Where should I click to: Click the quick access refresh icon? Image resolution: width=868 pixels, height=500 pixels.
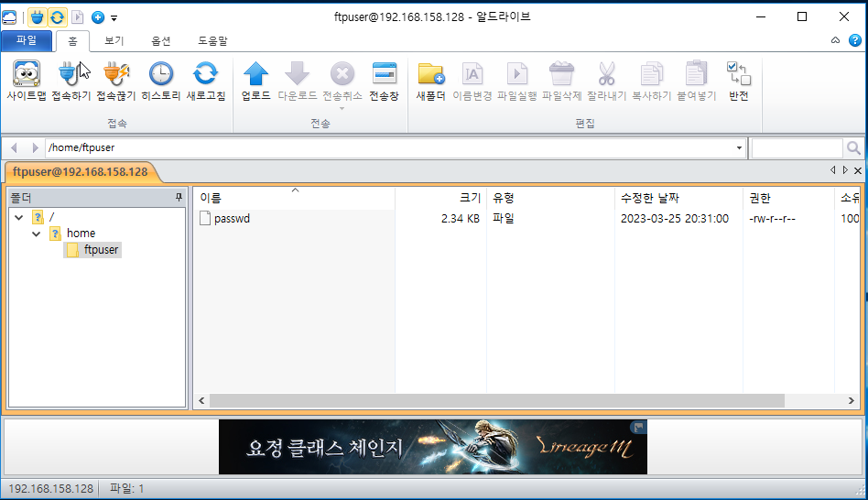57,17
